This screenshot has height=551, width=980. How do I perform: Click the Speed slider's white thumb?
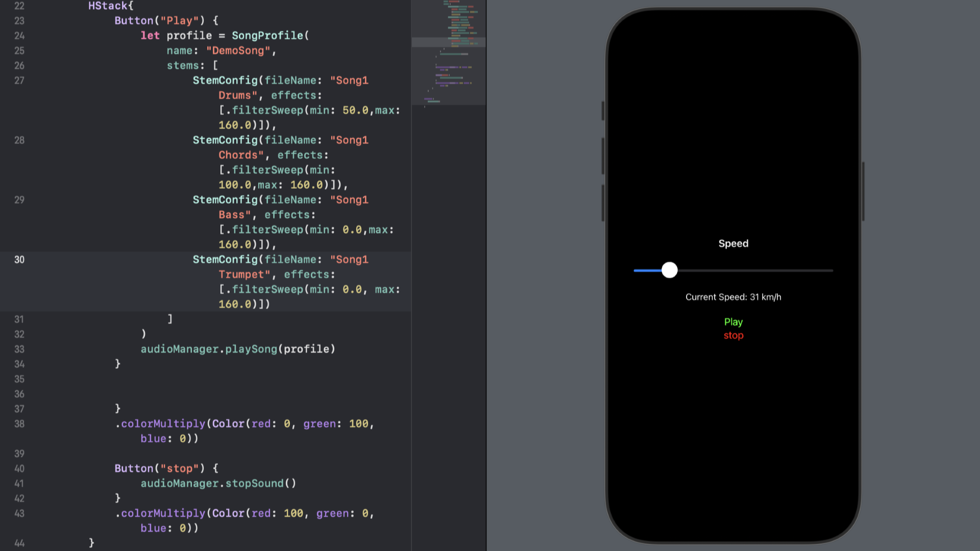pyautogui.click(x=669, y=270)
